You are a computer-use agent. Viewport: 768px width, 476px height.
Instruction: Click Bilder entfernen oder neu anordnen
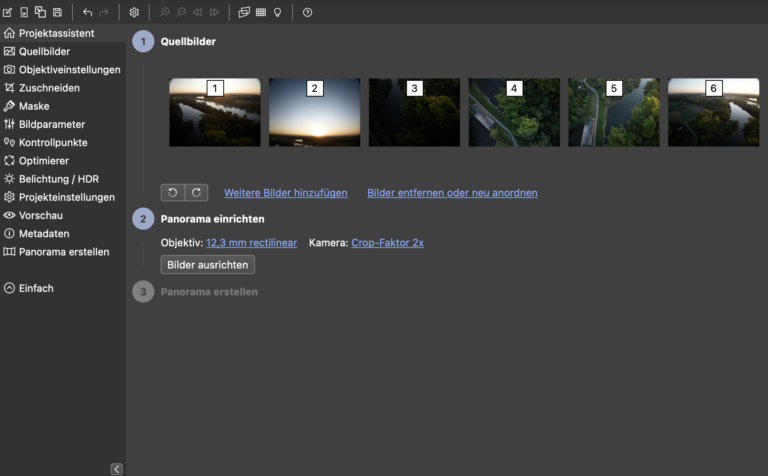click(x=452, y=193)
